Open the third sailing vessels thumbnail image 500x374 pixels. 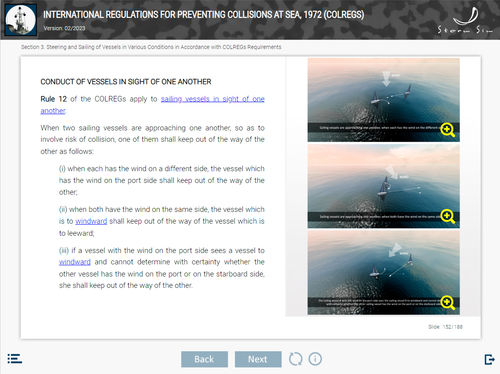tap(383, 272)
